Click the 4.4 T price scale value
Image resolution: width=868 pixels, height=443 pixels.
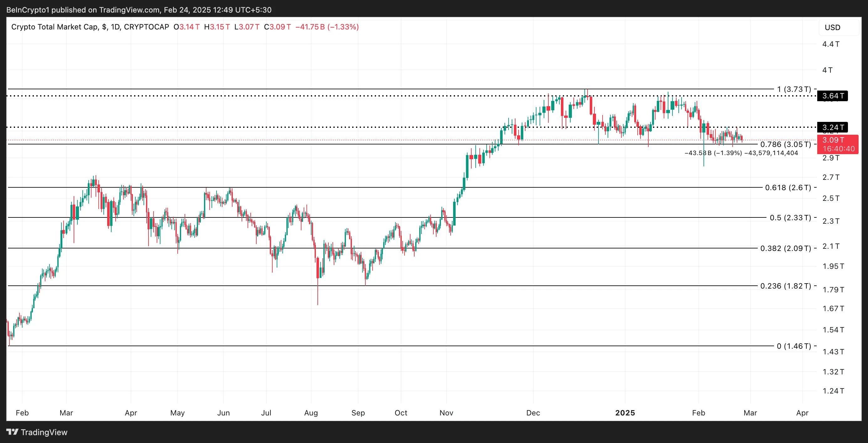[831, 44]
